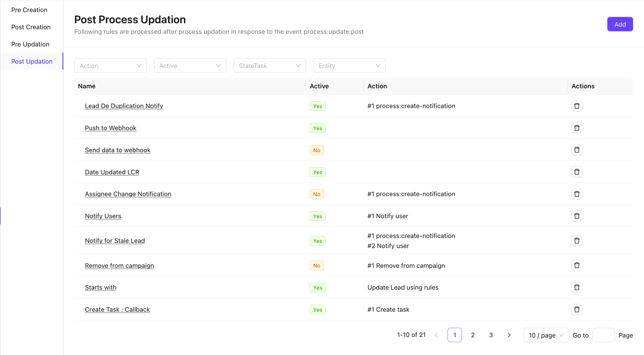Open the Entity filter dropdown
This screenshot has height=355, width=644.
(349, 66)
